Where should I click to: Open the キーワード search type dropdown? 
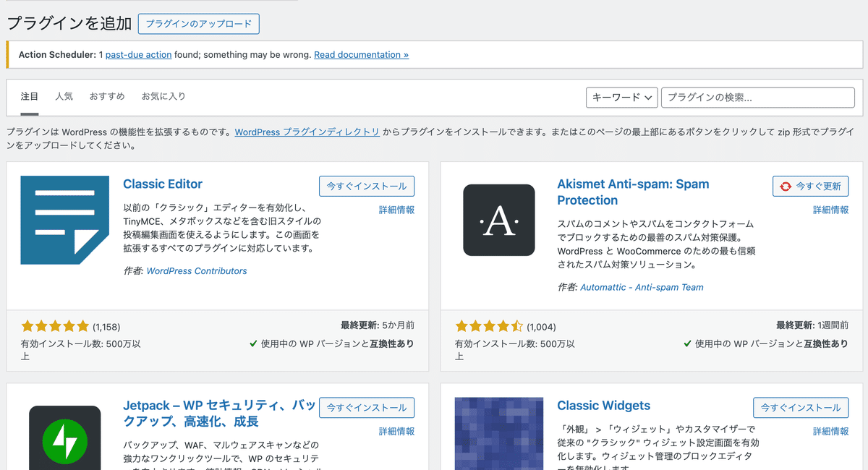point(621,98)
